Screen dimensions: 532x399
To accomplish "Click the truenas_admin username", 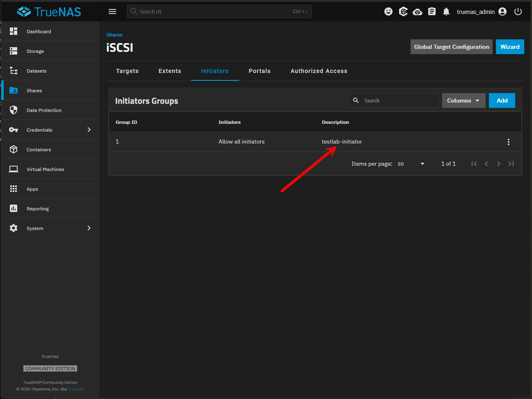I will (476, 12).
